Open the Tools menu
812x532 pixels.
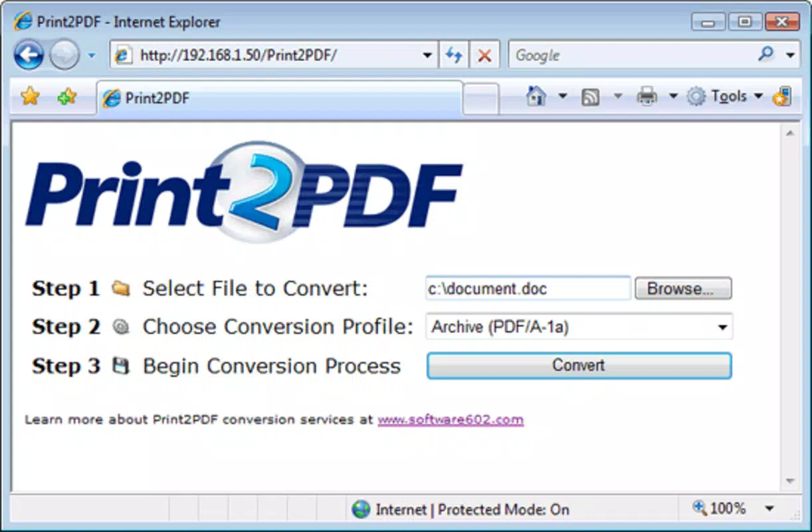tap(724, 97)
